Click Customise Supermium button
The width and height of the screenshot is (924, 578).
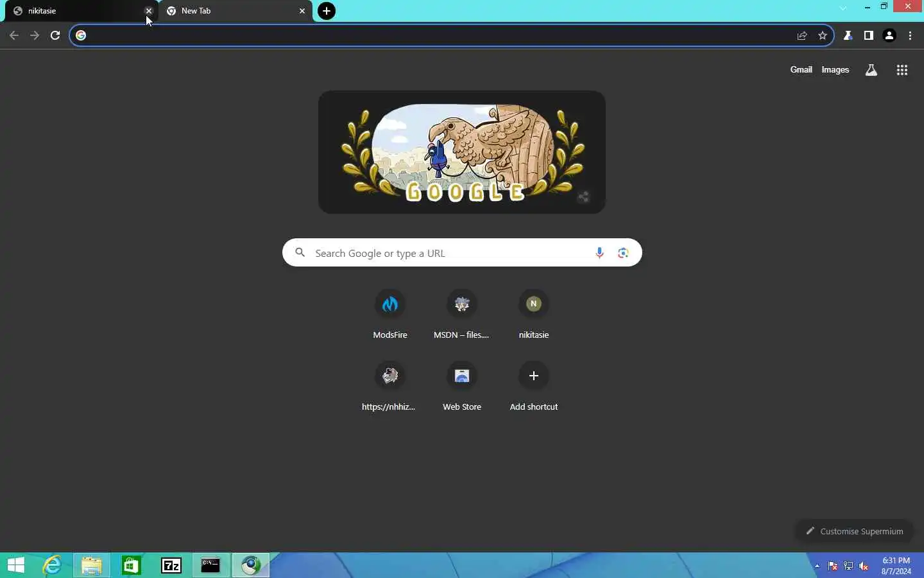[x=854, y=531]
